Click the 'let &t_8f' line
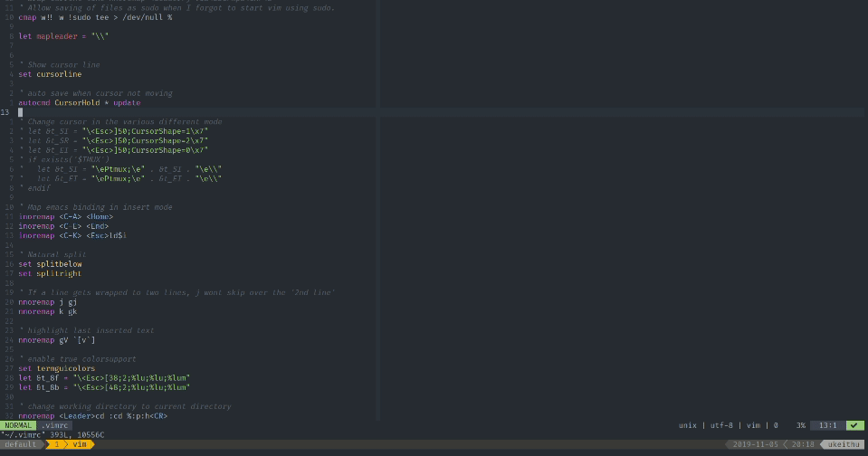The height and width of the screenshot is (456, 868). coord(104,378)
